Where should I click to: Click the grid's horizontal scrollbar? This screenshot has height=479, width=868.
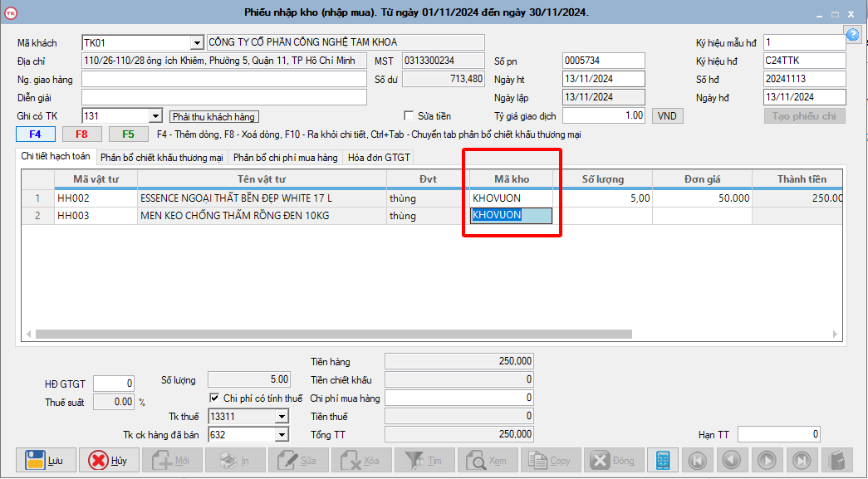(x=332, y=334)
